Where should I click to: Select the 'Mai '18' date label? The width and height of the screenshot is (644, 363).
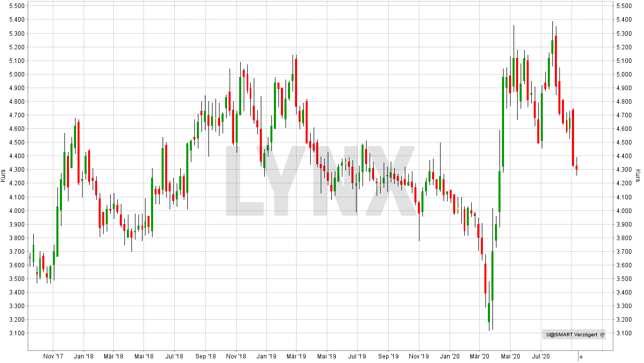144,356
